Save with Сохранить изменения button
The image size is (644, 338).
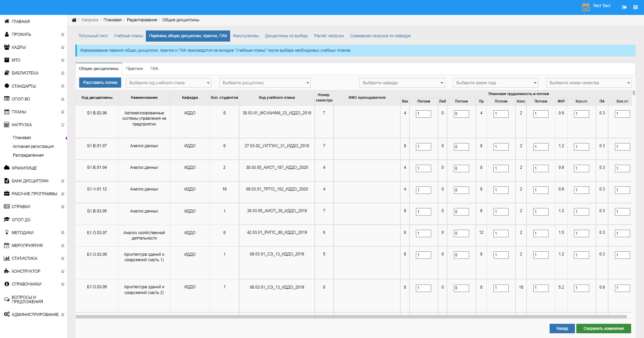(604, 329)
